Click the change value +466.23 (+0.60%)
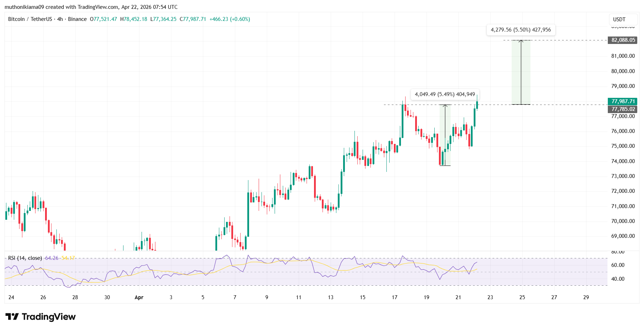 (x=230, y=19)
